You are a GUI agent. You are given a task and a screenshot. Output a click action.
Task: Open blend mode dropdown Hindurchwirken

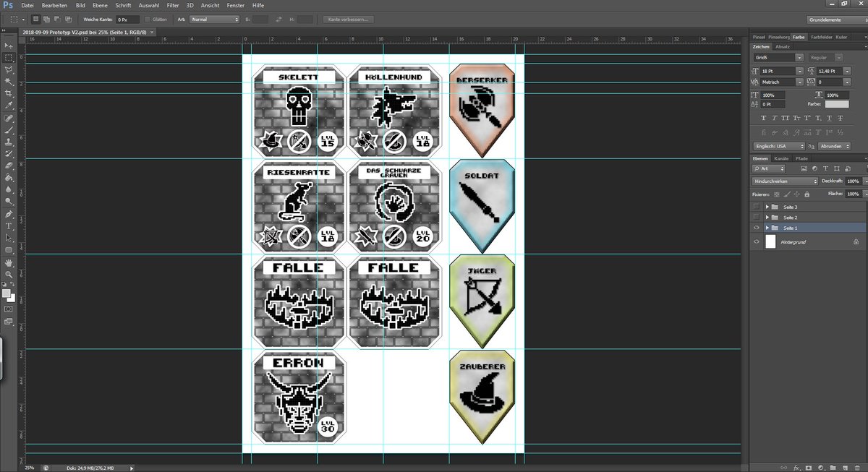tap(785, 181)
